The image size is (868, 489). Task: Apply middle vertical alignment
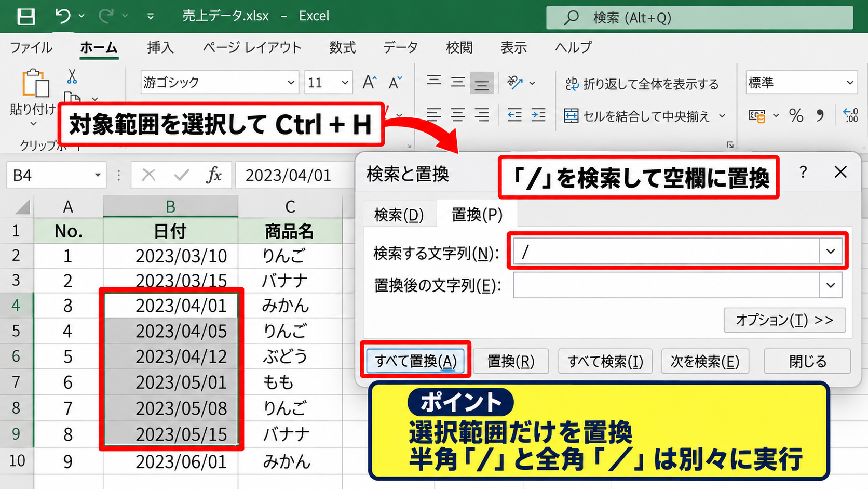pyautogui.click(x=458, y=82)
